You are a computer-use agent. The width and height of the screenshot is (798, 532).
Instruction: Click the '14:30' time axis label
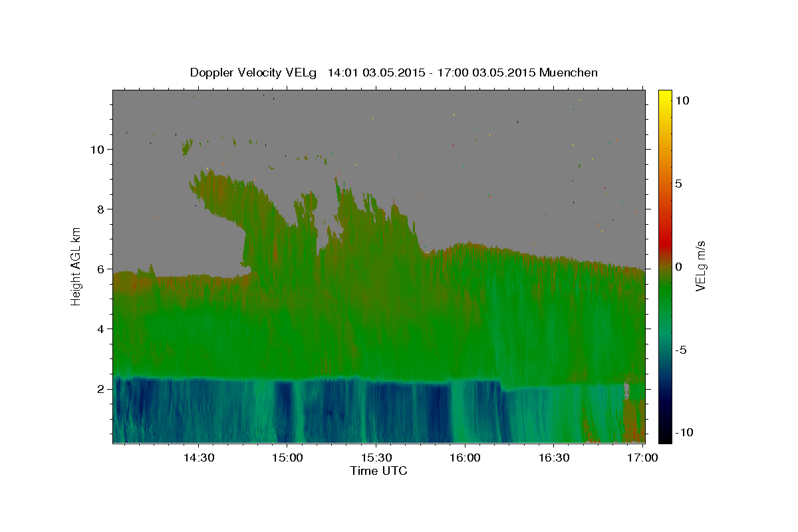198,458
